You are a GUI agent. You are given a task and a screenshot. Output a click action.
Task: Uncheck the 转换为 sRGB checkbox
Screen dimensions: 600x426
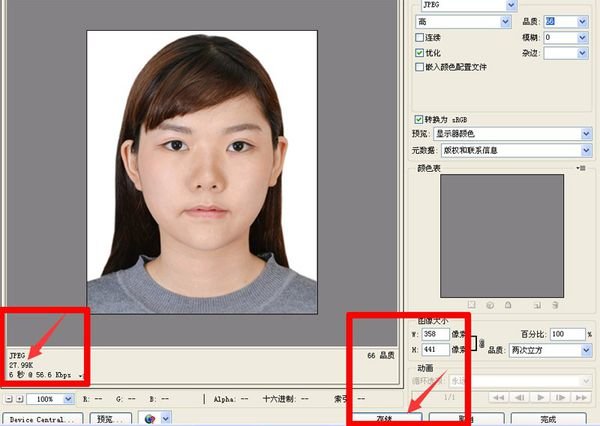click(x=419, y=119)
